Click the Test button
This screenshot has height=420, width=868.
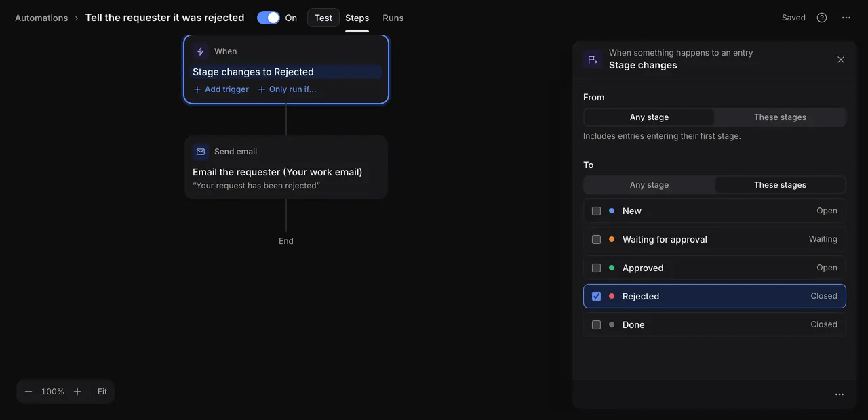(323, 18)
